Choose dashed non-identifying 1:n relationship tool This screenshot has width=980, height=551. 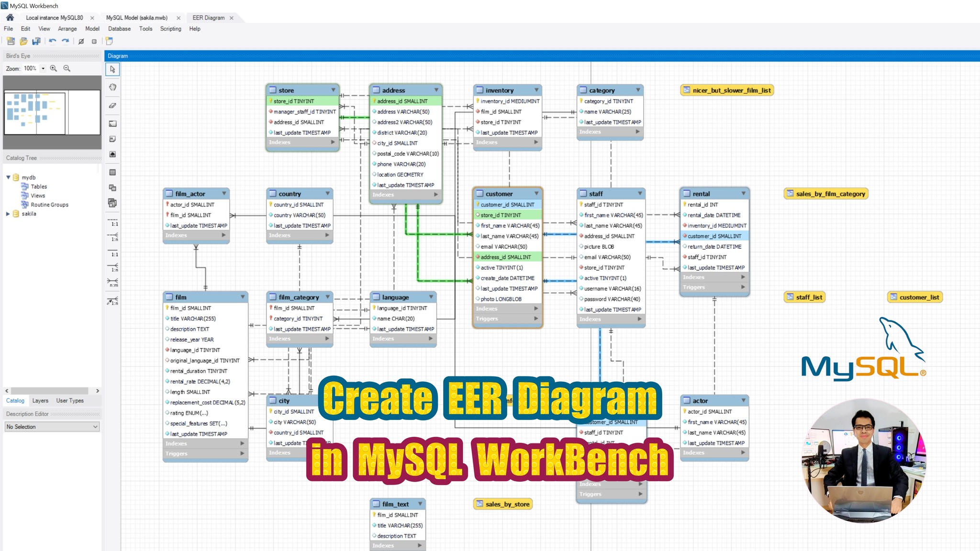click(x=113, y=238)
